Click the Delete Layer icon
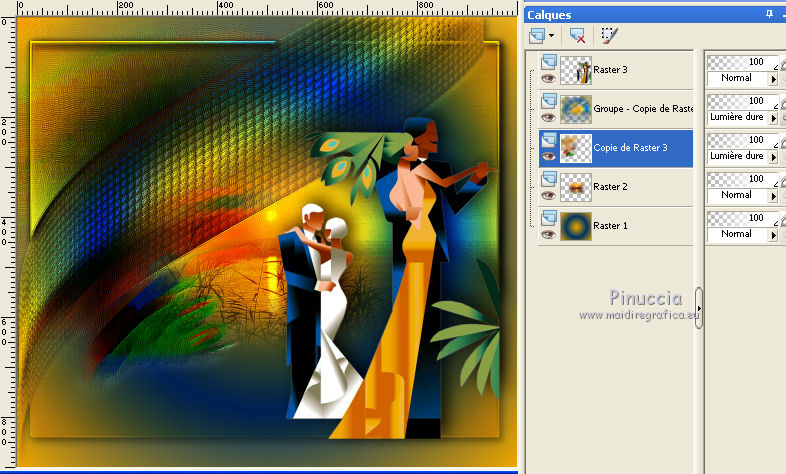Image resolution: width=786 pixels, height=474 pixels. pos(577,36)
